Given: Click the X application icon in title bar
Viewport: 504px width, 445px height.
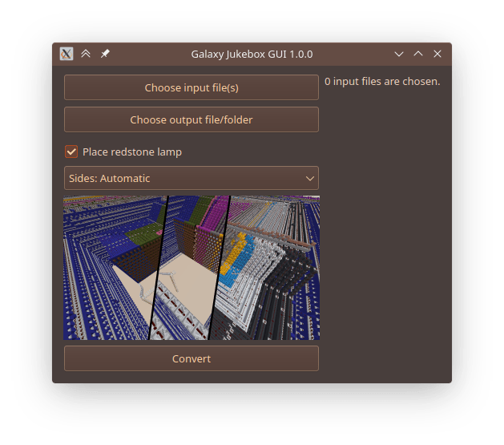Looking at the screenshot, I should 67,54.
